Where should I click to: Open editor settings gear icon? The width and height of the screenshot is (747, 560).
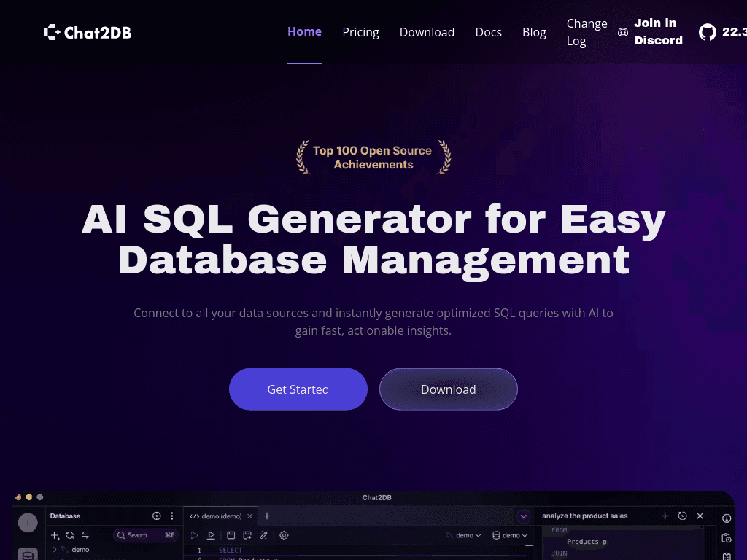click(284, 535)
